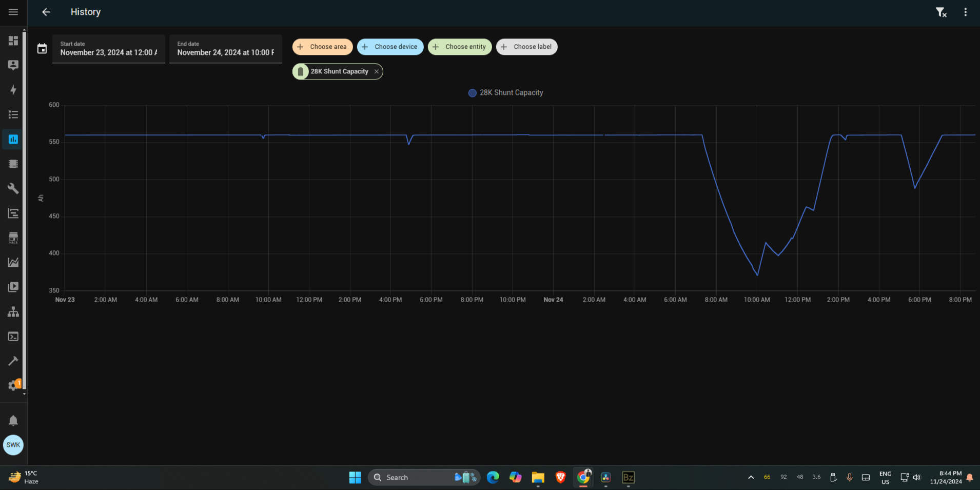Open the calendar date range picker
Viewport: 980px width, 490px height.
click(x=42, y=49)
